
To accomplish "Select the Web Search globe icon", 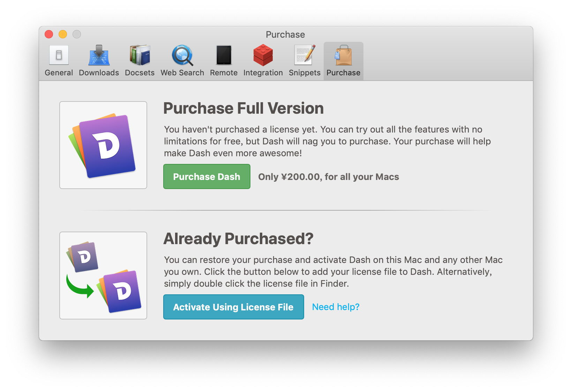I will [182, 55].
